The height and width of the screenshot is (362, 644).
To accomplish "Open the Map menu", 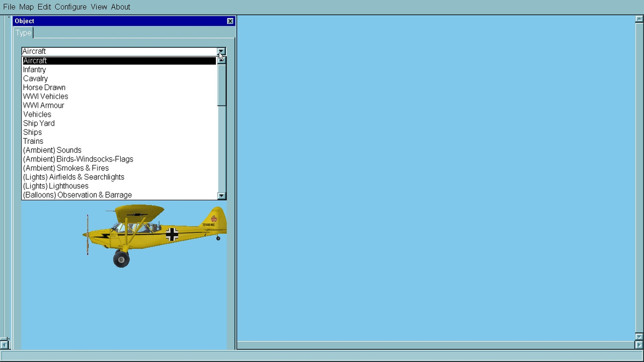I will point(26,7).
